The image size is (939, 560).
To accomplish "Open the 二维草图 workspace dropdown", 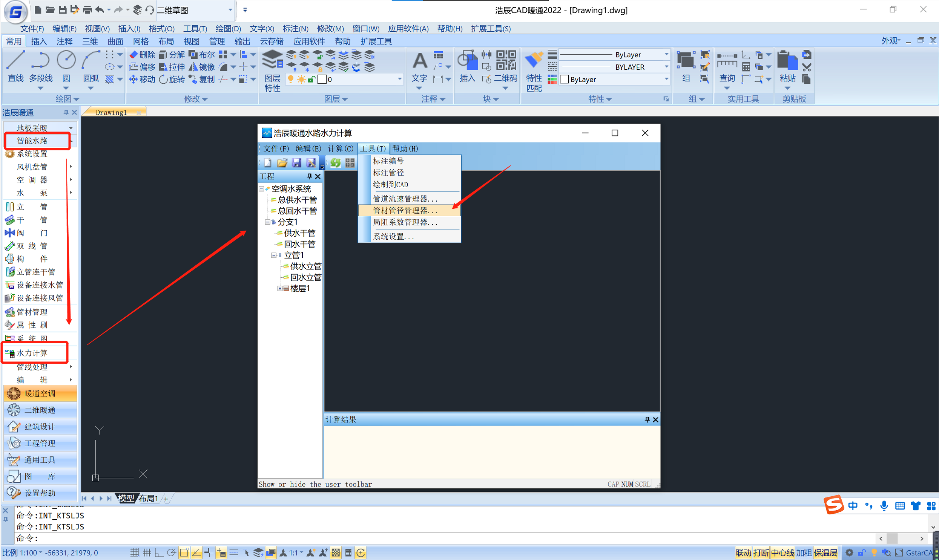I will (x=230, y=10).
